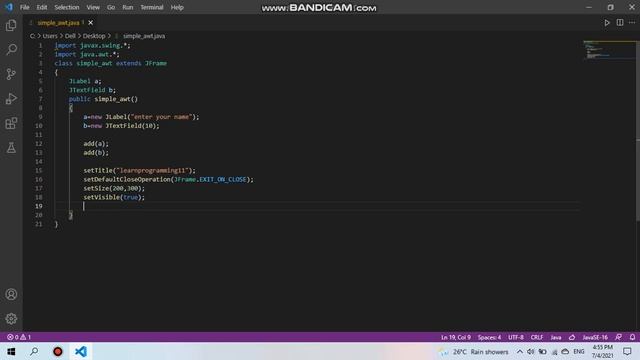This screenshot has width=640, height=360.
Task: Open Run and Debug view icon
Action: click(11, 99)
